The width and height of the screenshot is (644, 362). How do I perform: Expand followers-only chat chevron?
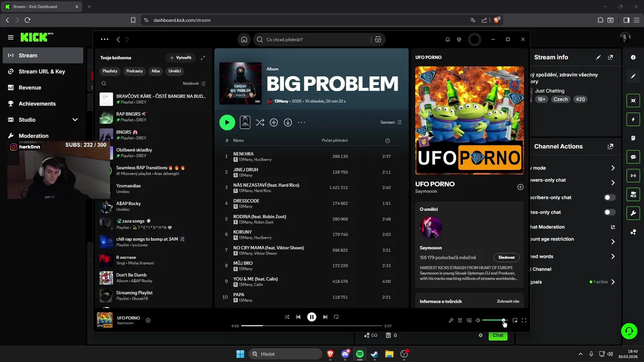pos(613,183)
